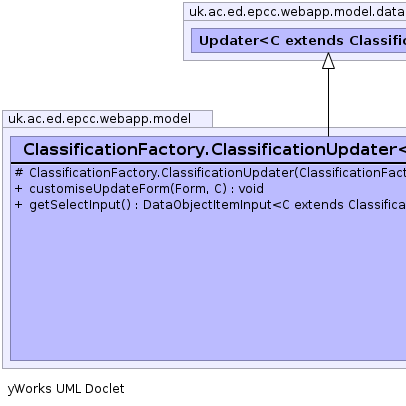The width and height of the screenshot is (406, 406).
Task: Click the void return type of customiseUpdateForm
Action: (x=251, y=189)
